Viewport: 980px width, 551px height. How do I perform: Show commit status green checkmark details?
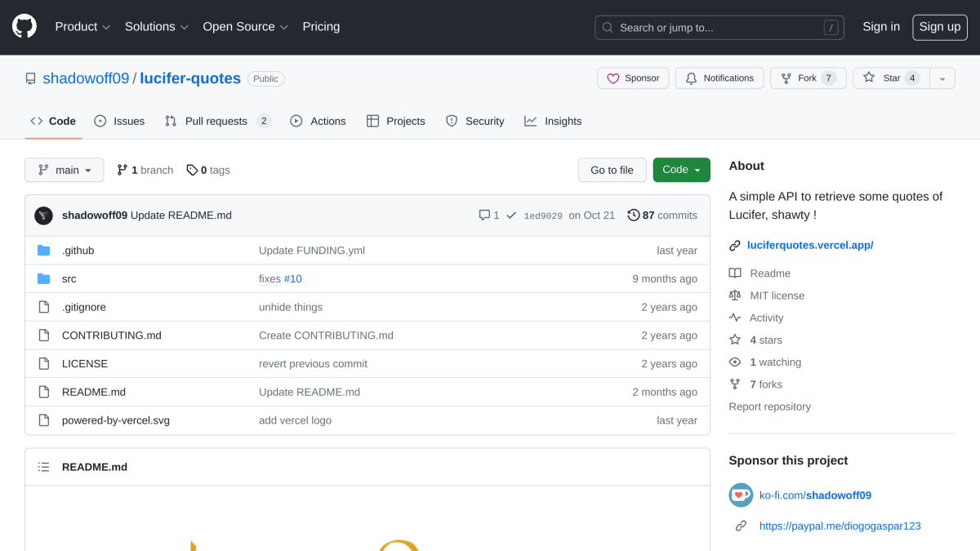click(511, 216)
